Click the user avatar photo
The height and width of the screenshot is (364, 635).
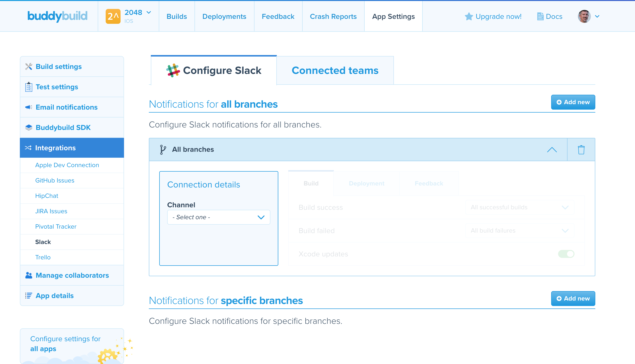tap(584, 17)
